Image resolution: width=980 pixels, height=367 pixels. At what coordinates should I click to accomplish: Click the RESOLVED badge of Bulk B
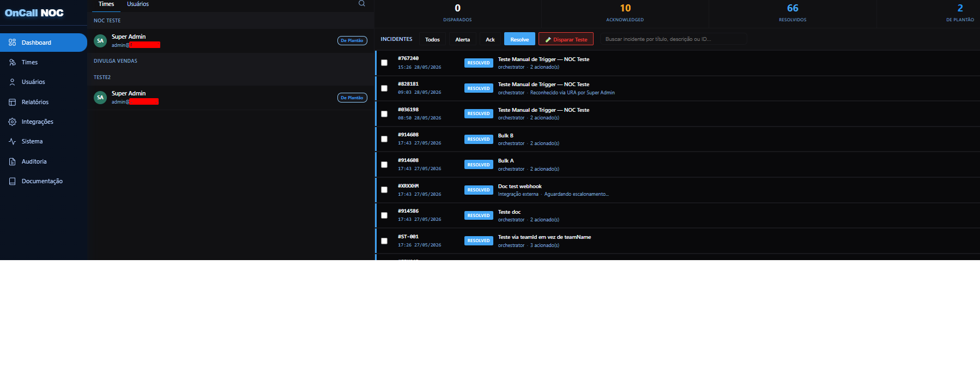pos(479,139)
